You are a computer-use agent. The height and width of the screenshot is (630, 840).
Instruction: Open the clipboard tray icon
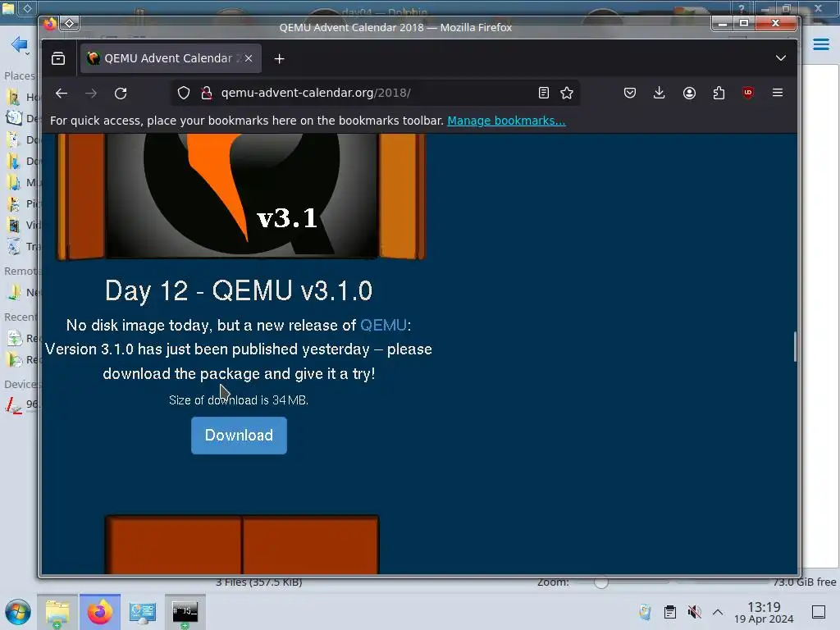pyautogui.click(x=670, y=612)
